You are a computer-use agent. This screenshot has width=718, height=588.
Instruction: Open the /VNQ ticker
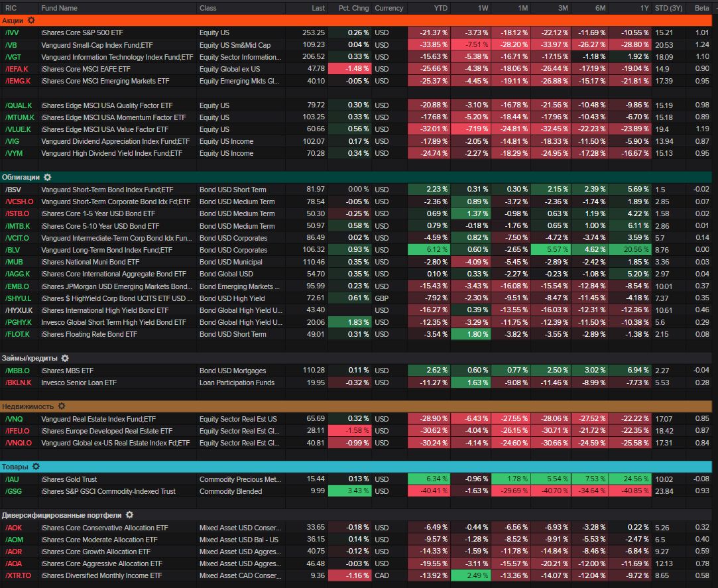click(14, 418)
